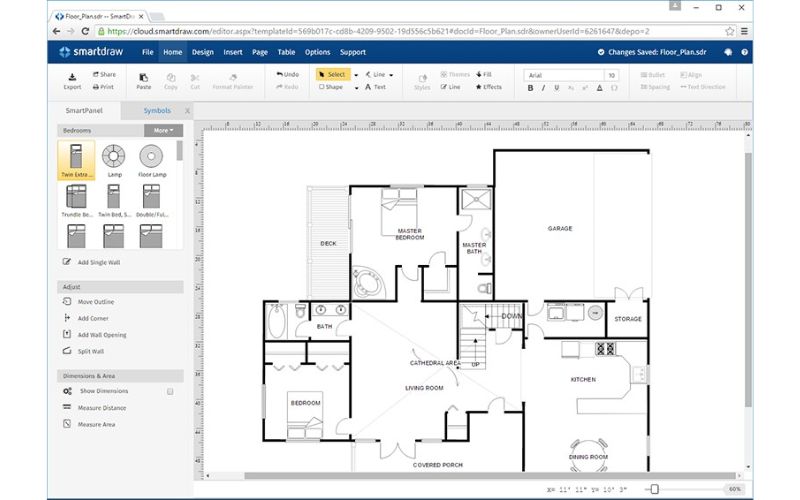Select the Trundle Bed symbol

pos(77,201)
